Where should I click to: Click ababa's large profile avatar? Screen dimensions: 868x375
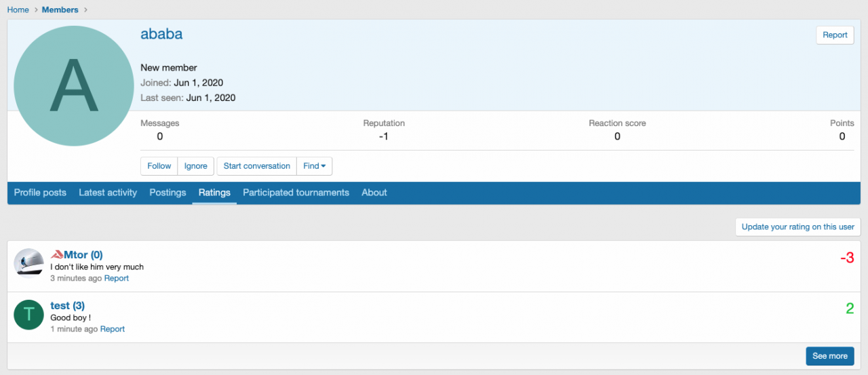[74, 86]
